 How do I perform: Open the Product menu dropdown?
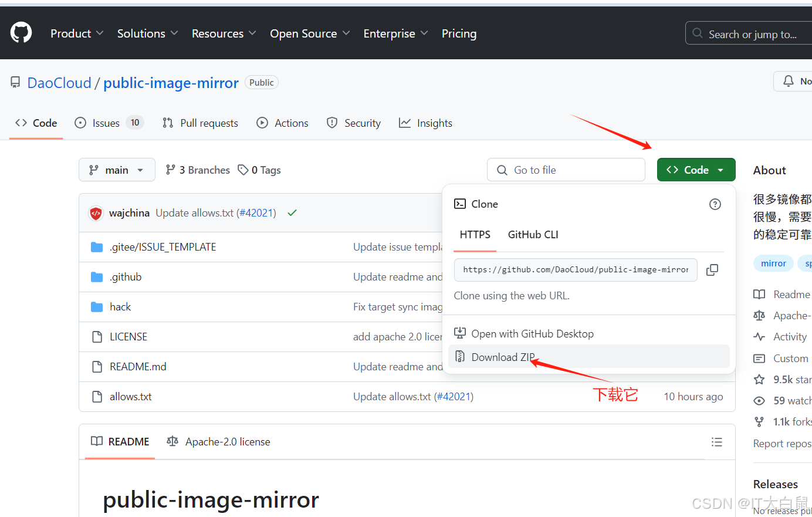77,33
